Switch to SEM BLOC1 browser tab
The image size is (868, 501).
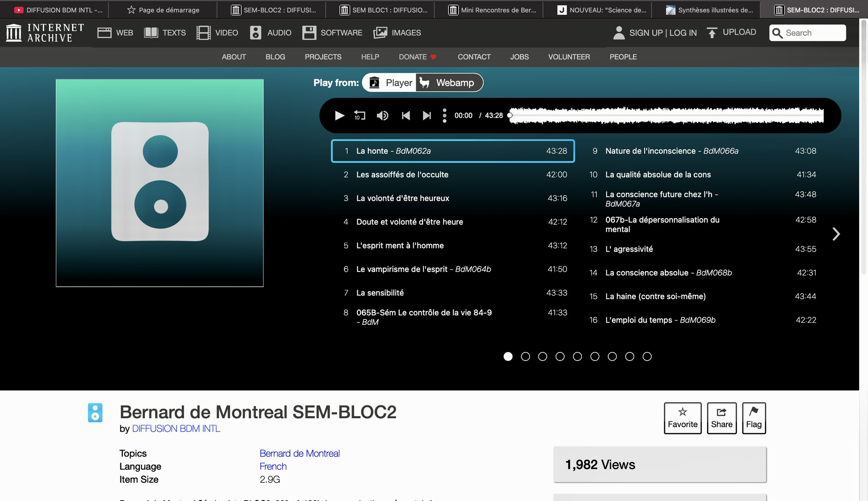point(380,10)
